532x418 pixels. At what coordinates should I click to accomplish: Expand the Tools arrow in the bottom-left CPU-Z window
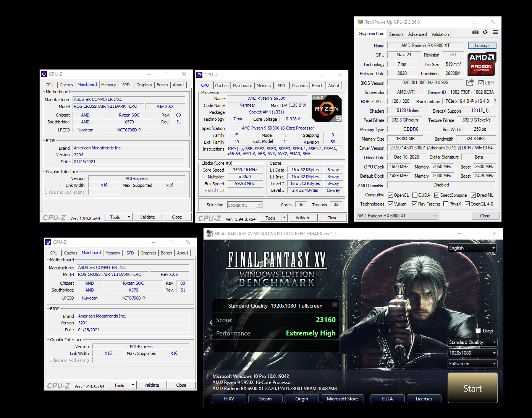(x=133, y=385)
